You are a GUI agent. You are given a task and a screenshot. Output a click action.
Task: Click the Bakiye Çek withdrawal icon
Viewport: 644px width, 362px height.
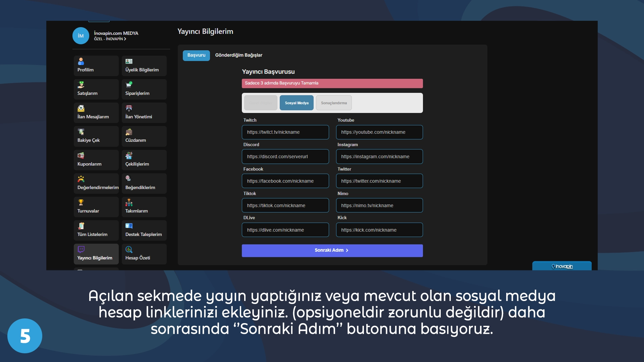click(x=80, y=132)
